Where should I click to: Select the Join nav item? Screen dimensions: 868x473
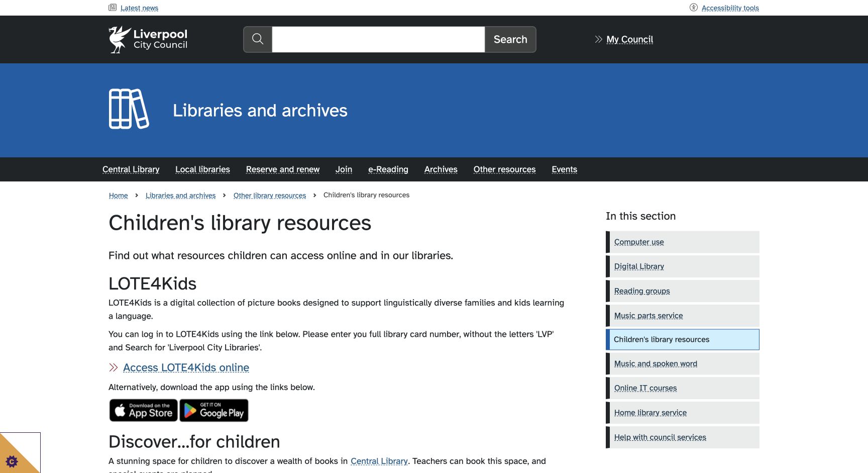pos(344,169)
